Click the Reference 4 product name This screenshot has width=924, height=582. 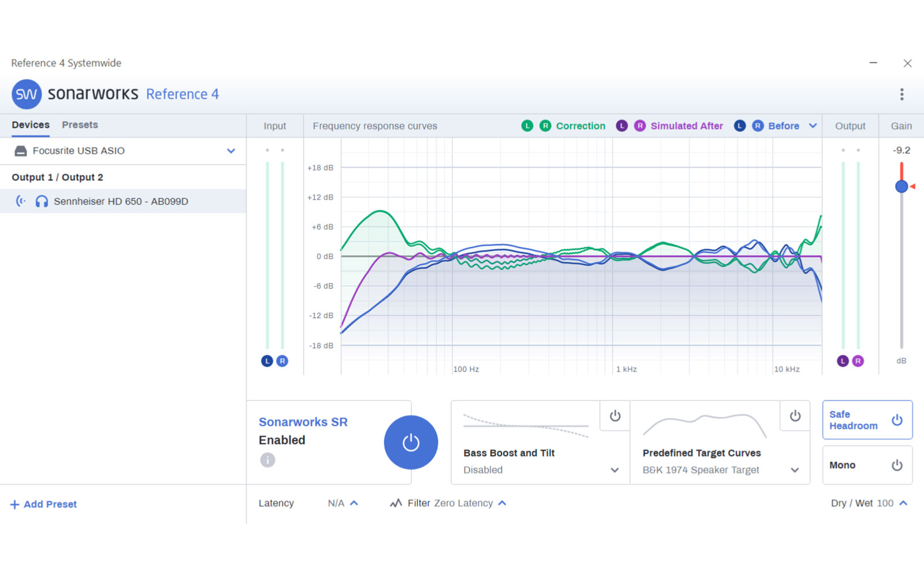point(182,94)
